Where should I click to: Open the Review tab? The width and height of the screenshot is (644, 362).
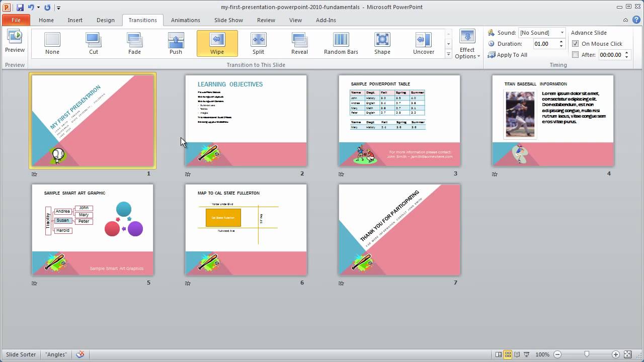click(266, 20)
